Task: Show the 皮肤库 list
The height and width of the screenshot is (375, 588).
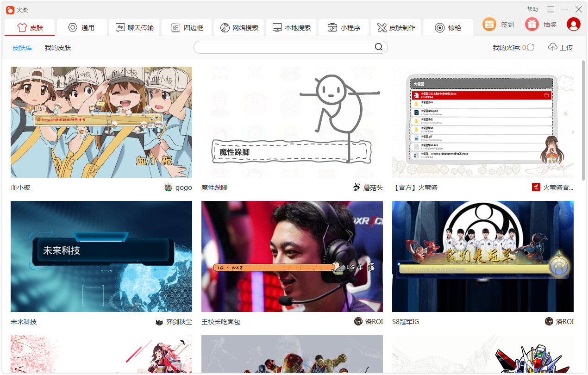Action: (22, 48)
